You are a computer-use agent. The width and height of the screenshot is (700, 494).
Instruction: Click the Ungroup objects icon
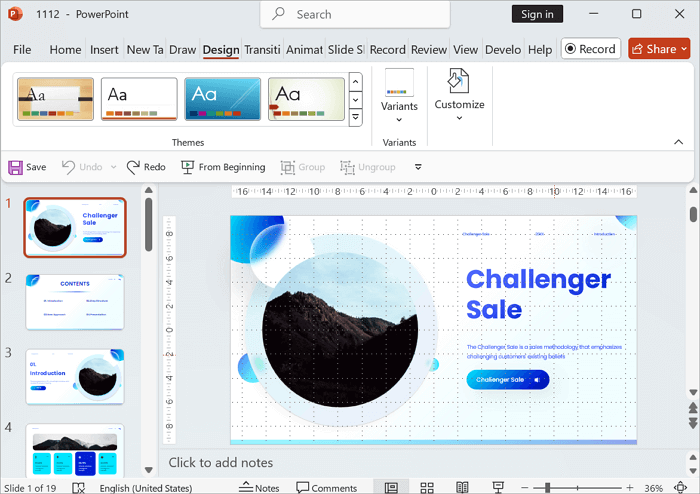[347, 167]
